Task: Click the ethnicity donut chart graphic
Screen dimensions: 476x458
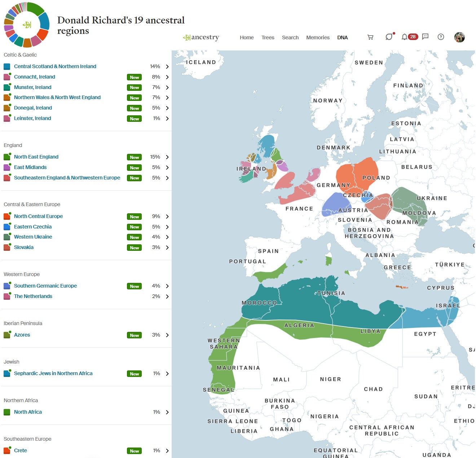Action: point(26,25)
